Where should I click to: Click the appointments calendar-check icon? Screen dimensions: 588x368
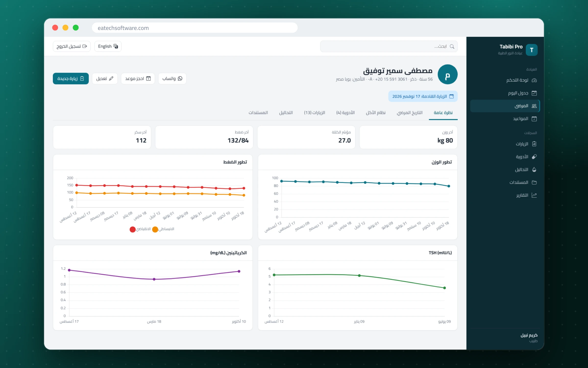(x=534, y=119)
